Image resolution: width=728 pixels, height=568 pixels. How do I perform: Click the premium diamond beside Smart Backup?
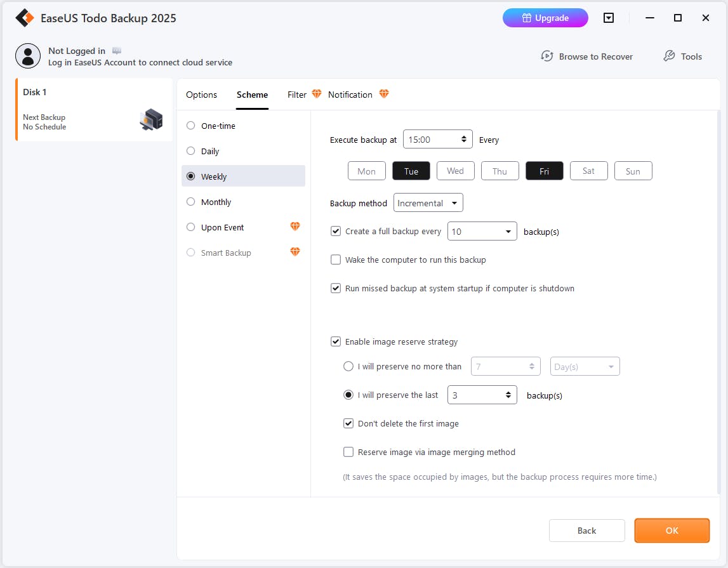295,252
